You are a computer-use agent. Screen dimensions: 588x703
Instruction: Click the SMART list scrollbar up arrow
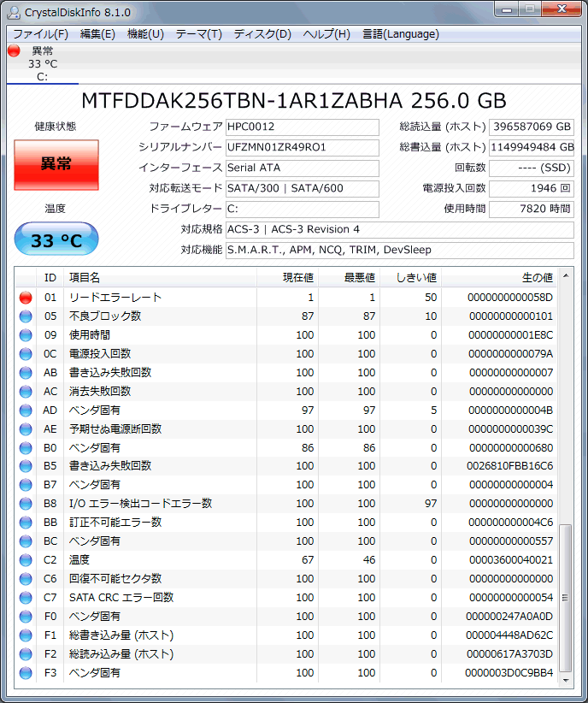(x=566, y=275)
